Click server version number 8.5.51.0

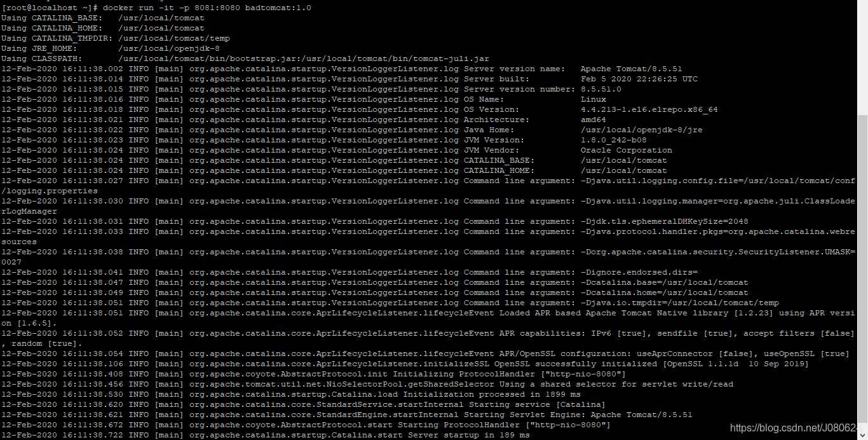pos(601,89)
